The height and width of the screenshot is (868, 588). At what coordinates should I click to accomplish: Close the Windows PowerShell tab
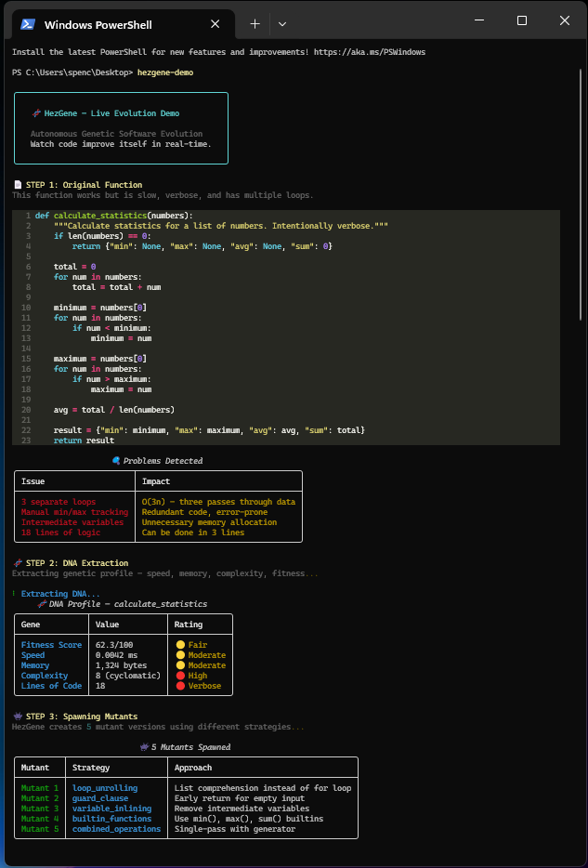[x=216, y=24]
